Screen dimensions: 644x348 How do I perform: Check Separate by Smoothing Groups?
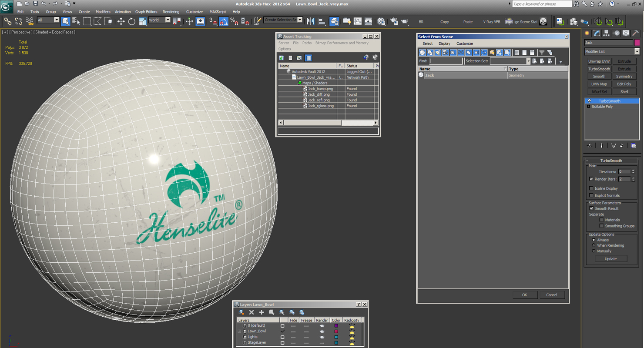pos(602,226)
